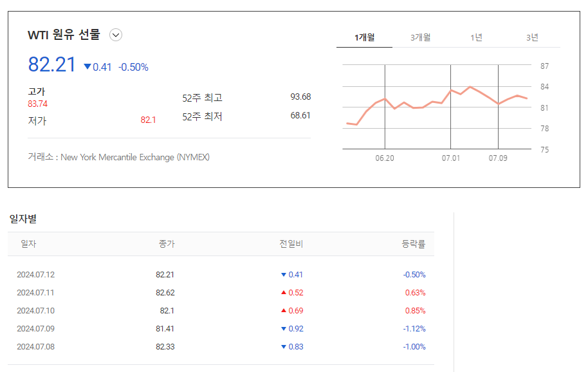Click the 전일비 column header
588x372 pixels.
(291, 244)
